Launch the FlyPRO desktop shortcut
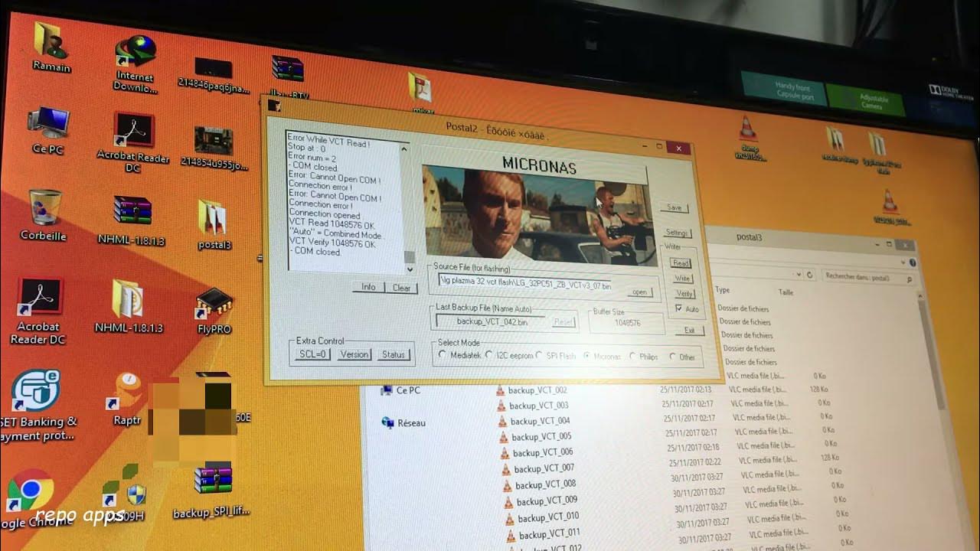 (x=214, y=312)
